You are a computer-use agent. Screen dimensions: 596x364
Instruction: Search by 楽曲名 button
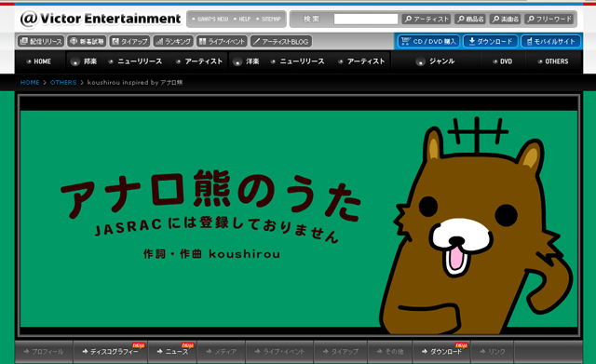pos(505,19)
